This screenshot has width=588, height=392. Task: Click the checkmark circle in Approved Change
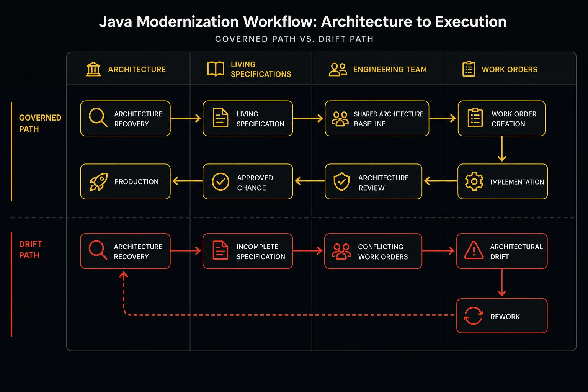pos(220,181)
